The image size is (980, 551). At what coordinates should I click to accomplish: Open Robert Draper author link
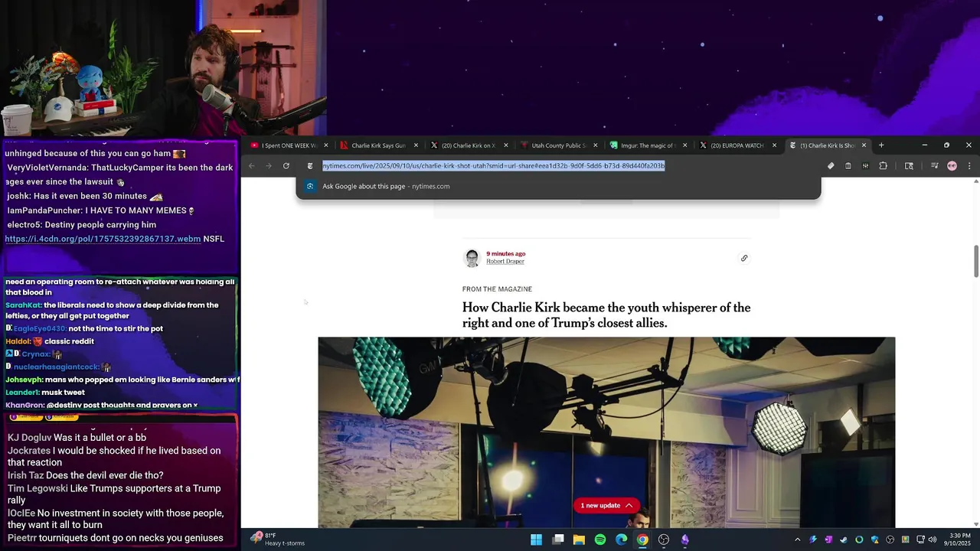[x=505, y=262]
